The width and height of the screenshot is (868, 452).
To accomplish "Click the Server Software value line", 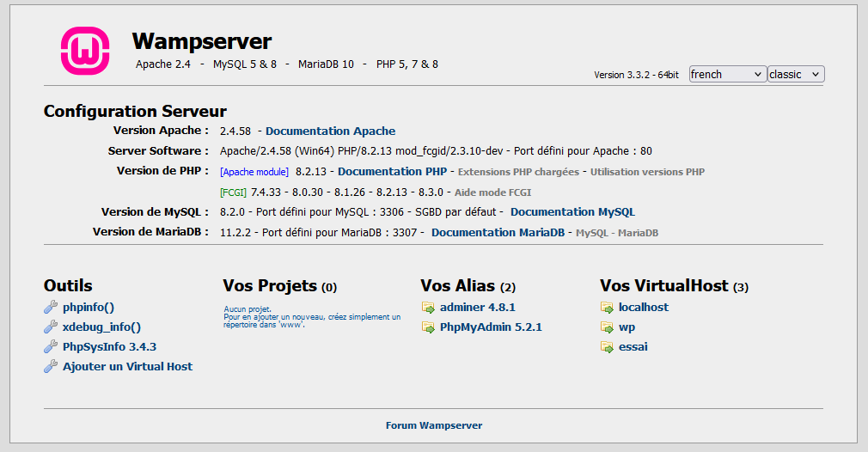I will pos(436,151).
